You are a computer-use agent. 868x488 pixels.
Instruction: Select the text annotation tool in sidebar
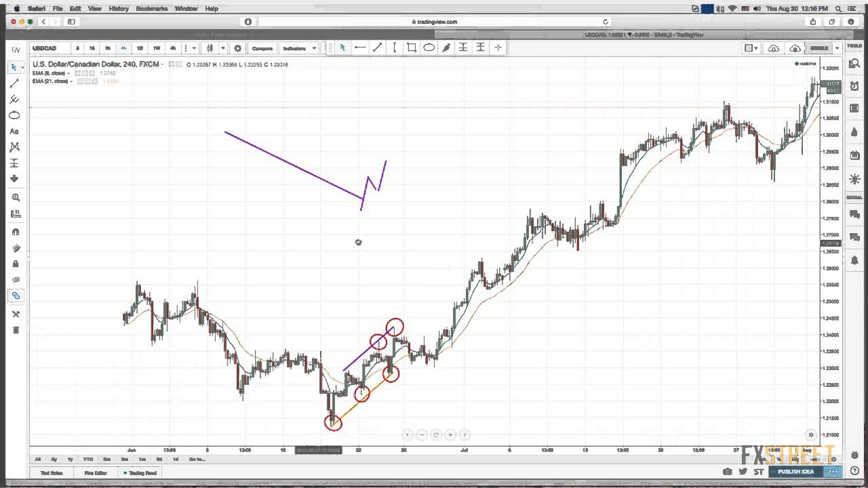14,131
